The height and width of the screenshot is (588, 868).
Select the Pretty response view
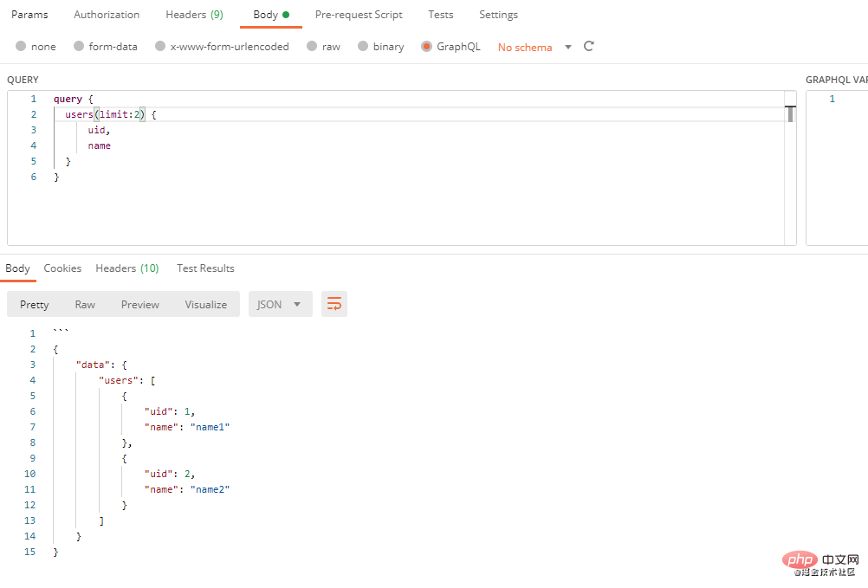click(x=35, y=304)
